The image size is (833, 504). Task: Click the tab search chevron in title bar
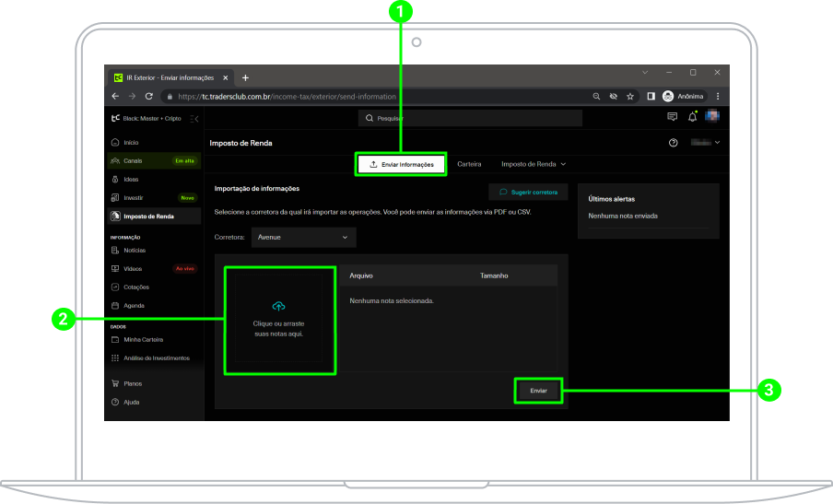(x=645, y=72)
